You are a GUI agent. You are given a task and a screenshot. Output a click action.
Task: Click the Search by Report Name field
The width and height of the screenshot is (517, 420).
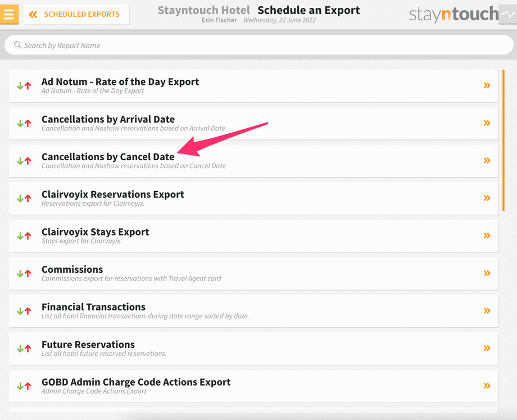(x=258, y=45)
